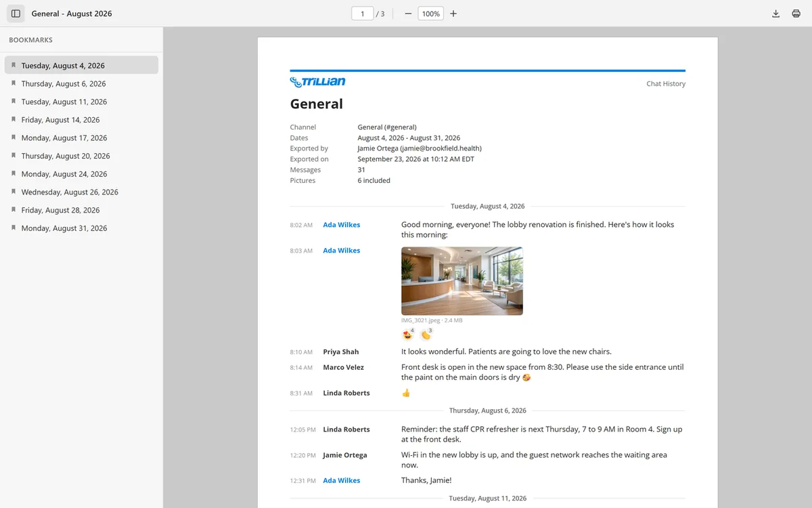This screenshot has height=508, width=812.
Task: Jump to Thursday, August 20, 2026 bookmark
Action: pyautogui.click(x=81, y=156)
